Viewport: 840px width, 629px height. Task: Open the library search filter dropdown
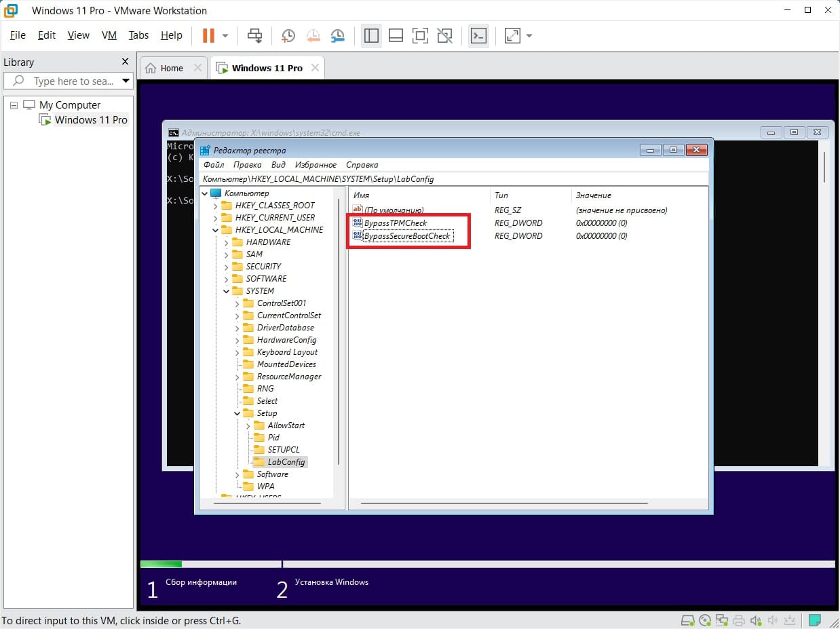126,81
